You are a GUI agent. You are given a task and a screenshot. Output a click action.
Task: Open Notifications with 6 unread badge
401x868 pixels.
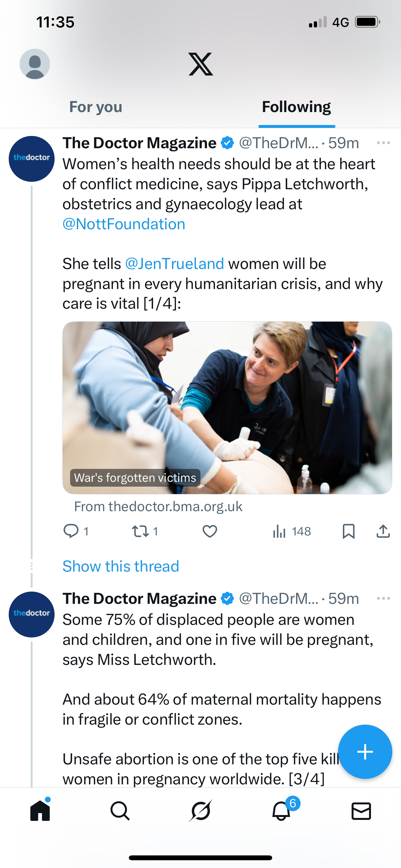tap(281, 811)
